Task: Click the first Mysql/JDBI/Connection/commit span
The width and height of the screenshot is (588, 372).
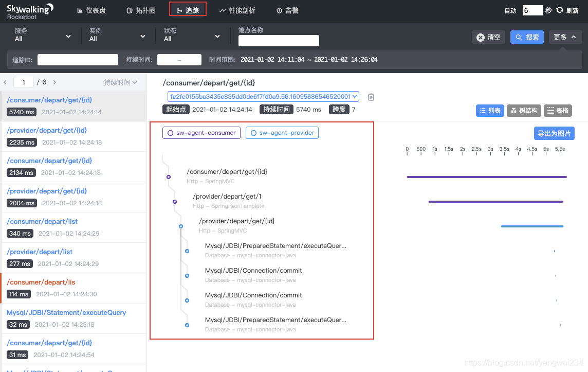Action: pyautogui.click(x=253, y=271)
